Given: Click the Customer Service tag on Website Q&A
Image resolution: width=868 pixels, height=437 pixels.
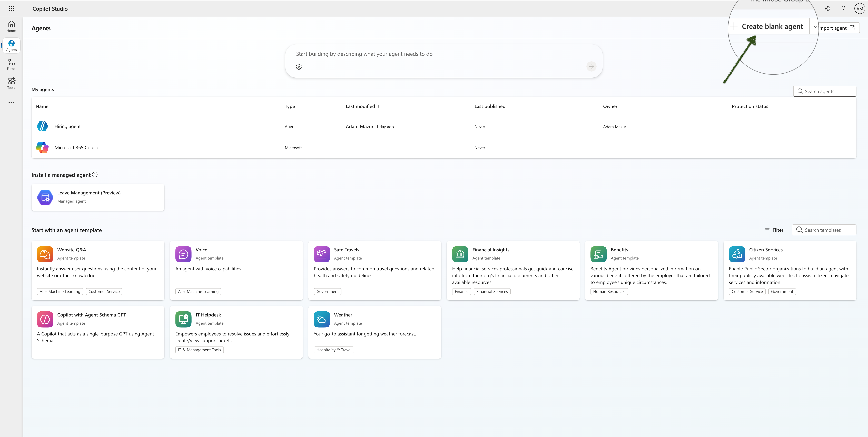Looking at the screenshot, I should 104,292.
